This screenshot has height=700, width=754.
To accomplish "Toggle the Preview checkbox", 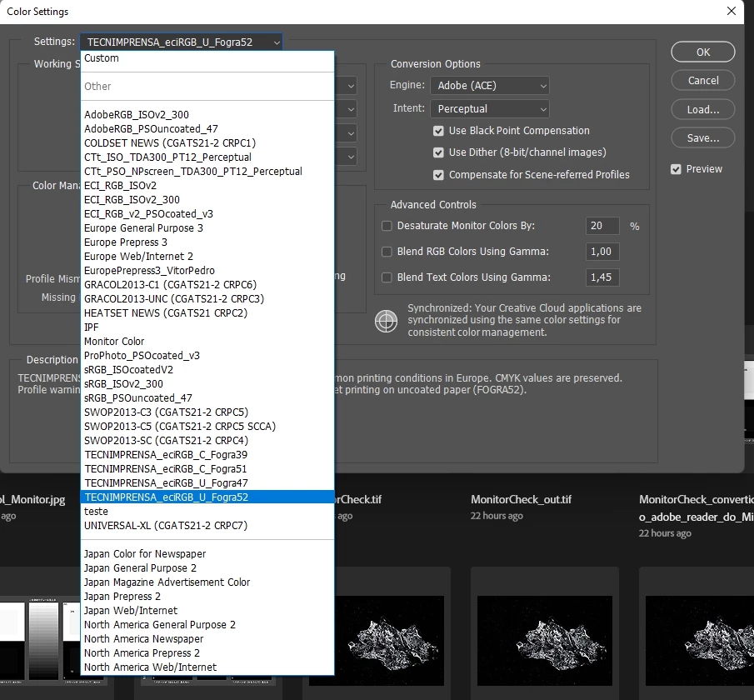I will tap(676, 169).
